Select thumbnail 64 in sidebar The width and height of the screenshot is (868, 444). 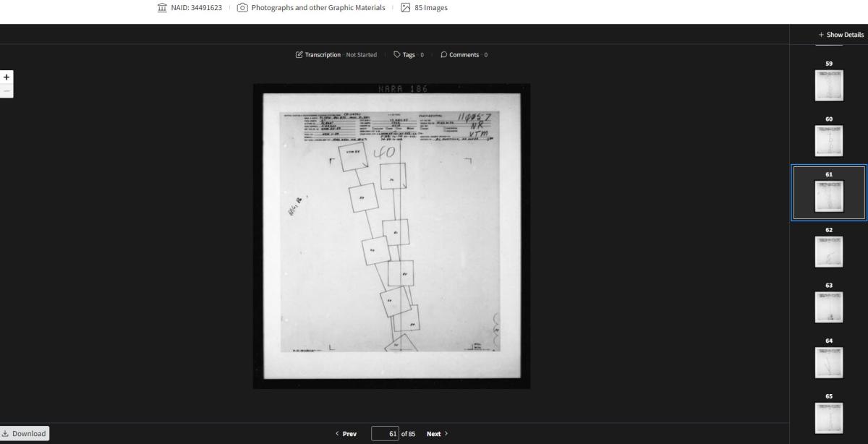pos(829,362)
